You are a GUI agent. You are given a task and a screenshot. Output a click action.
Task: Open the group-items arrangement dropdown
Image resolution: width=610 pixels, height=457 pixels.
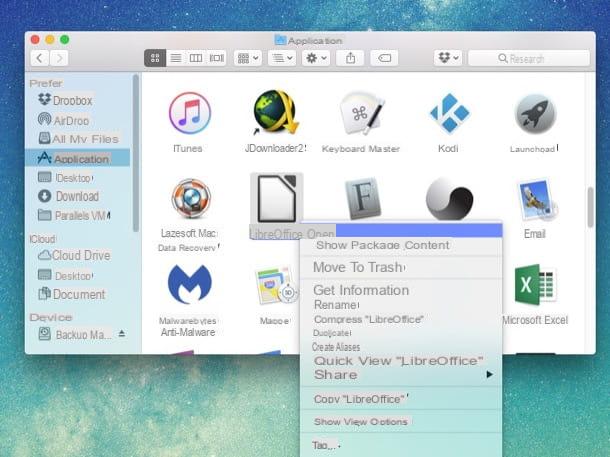coord(248,58)
